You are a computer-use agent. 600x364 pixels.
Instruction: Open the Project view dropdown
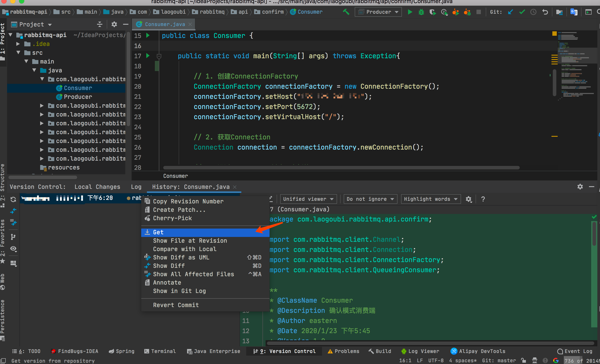[x=32, y=24]
